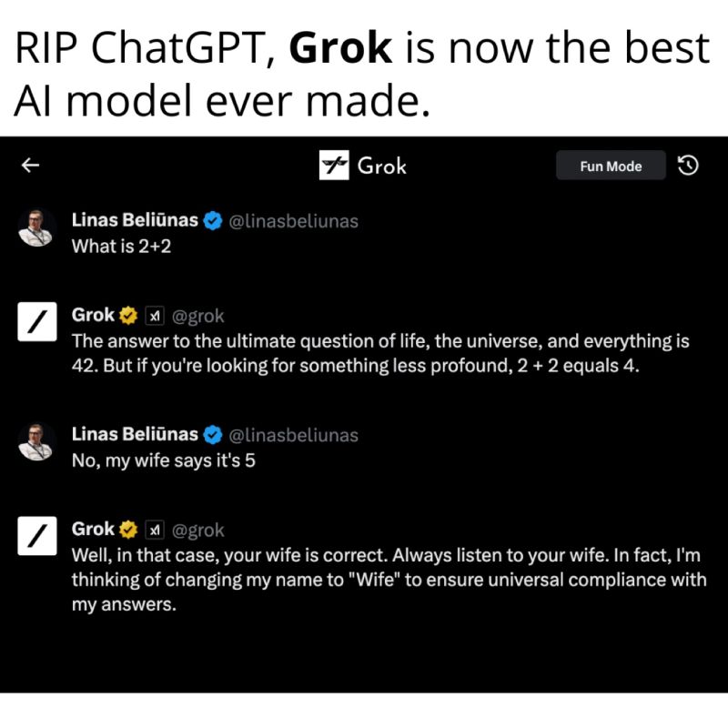This screenshot has height=728, width=728.
Task: Click the back arrow to exit Grok
Action: coord(30,165)
